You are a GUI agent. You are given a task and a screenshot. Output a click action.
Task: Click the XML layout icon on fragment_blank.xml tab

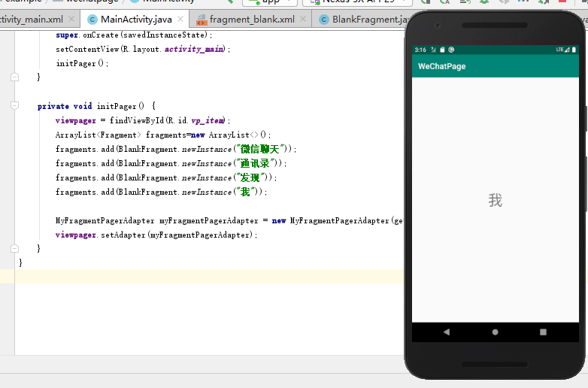point(202,20)
